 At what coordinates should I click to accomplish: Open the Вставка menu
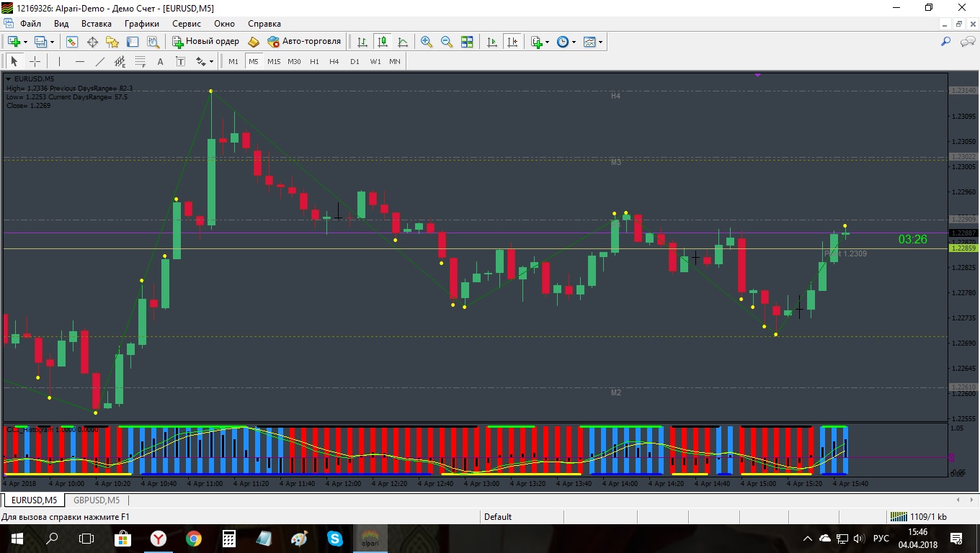click(97, 24)
